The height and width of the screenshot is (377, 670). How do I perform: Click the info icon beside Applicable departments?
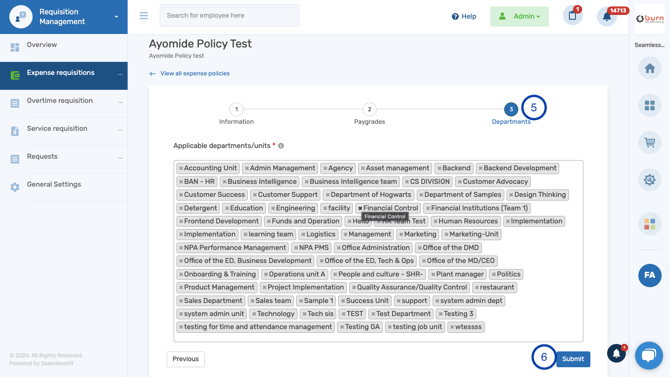pyautogui.click(x=281, y=146)
